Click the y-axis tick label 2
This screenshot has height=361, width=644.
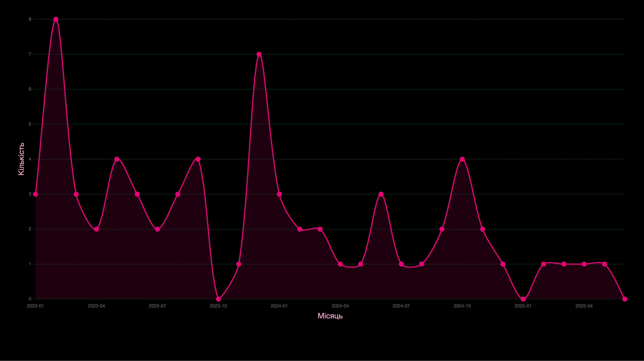(30, 229)
